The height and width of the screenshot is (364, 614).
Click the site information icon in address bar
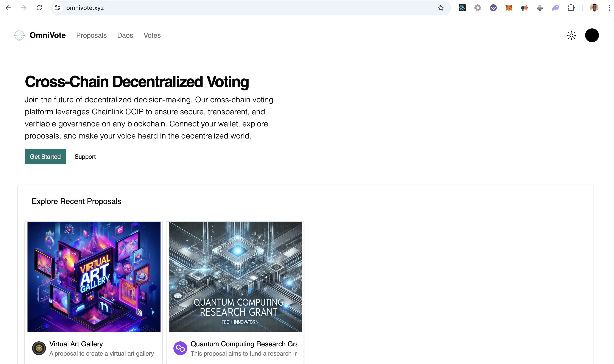pyautogui.click(x=58, y=8)
